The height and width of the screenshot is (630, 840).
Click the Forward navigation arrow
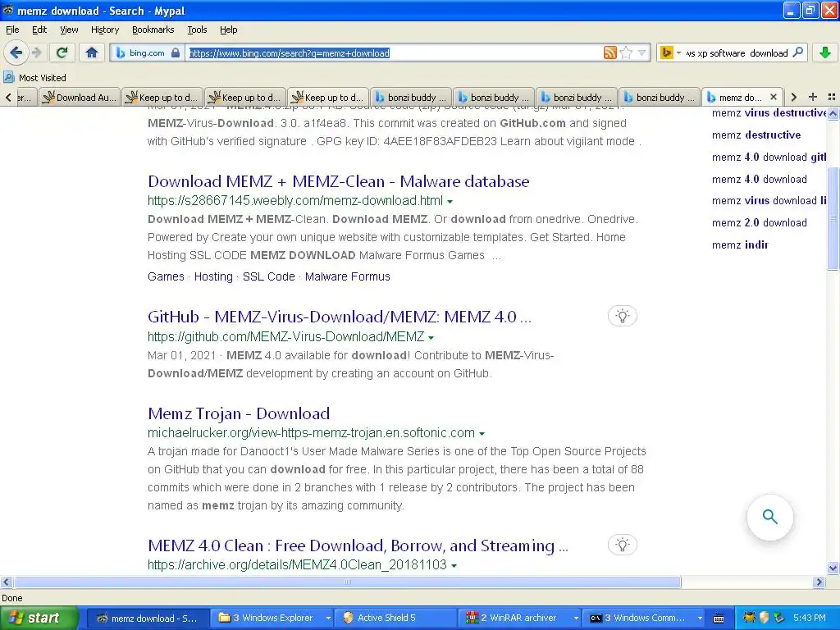pos(36,52)
